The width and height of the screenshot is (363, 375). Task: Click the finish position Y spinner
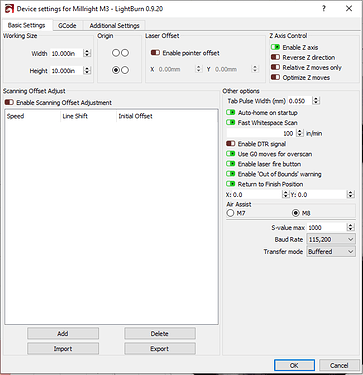pos(350,194)
